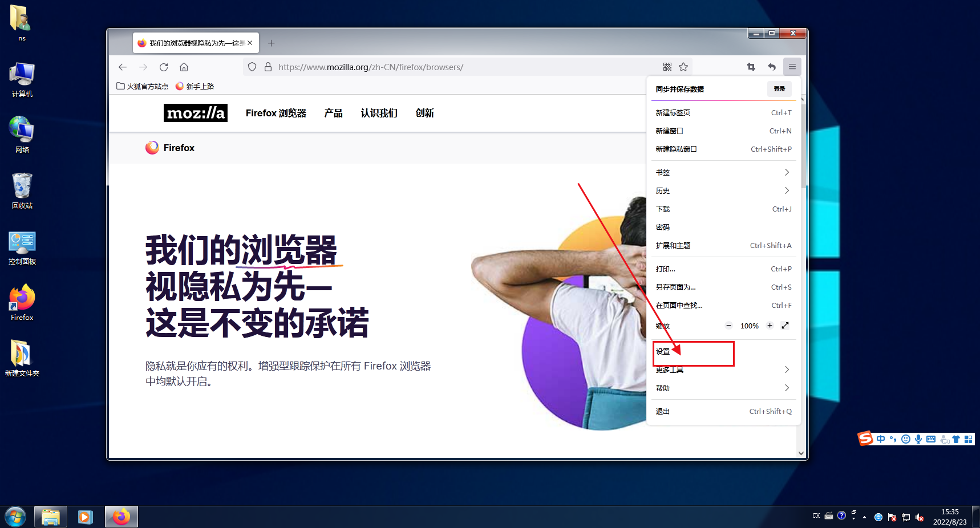This screenshot has width=980, height=528.
Task: Select the Firefox desktop shortcut
Action: (x=22, y=303)
